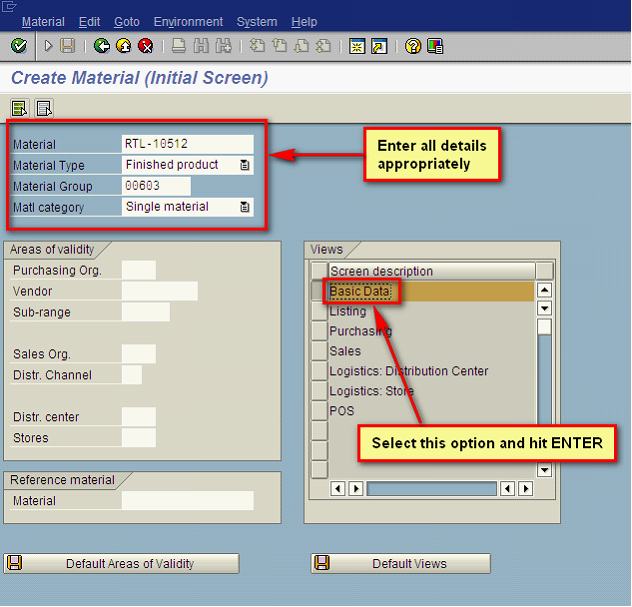Viewport: 632px width, 607px height.
Task: Click the red Cancel icon
Action: [145, 46]
